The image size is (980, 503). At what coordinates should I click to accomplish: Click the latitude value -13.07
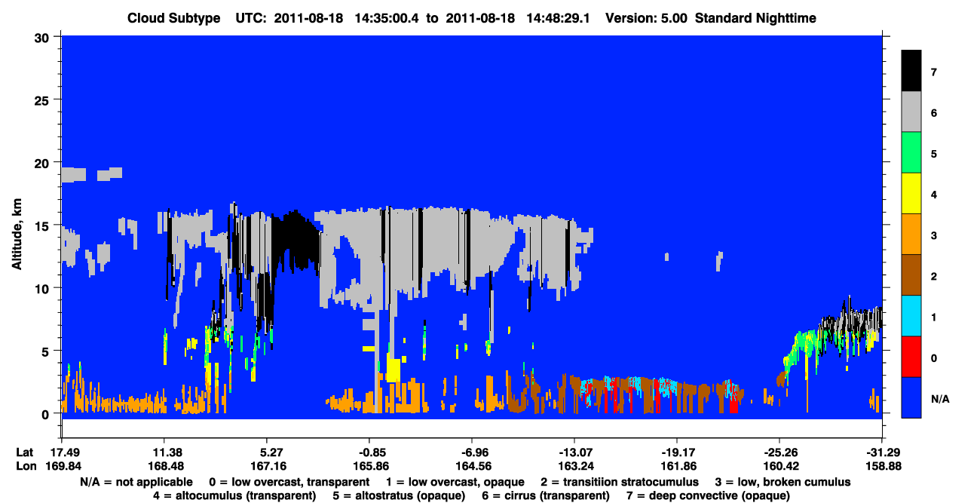(574, 452)
